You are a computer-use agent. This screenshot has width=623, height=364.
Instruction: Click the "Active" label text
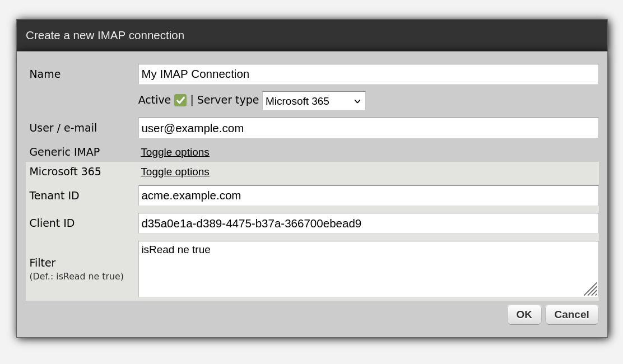point(154,100)
